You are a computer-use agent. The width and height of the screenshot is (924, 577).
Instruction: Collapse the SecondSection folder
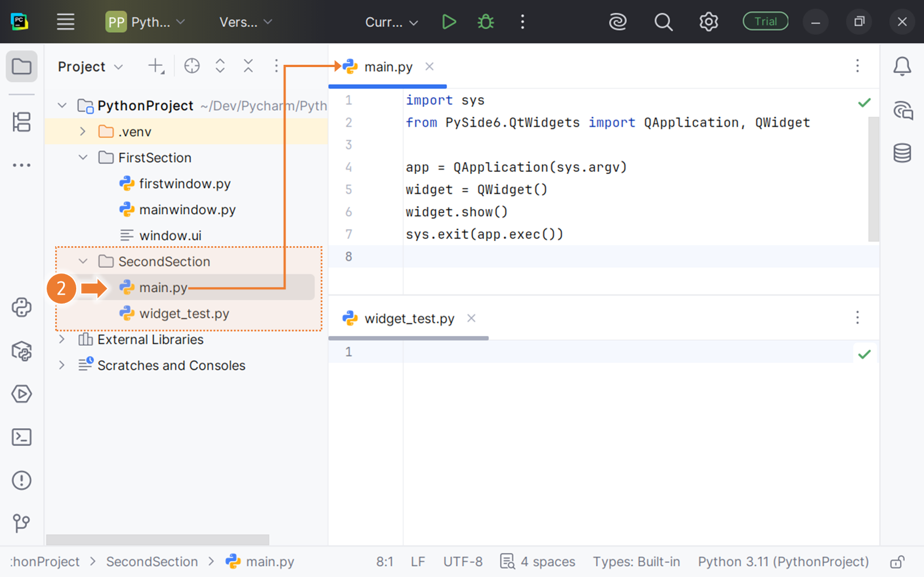[83, 261]
